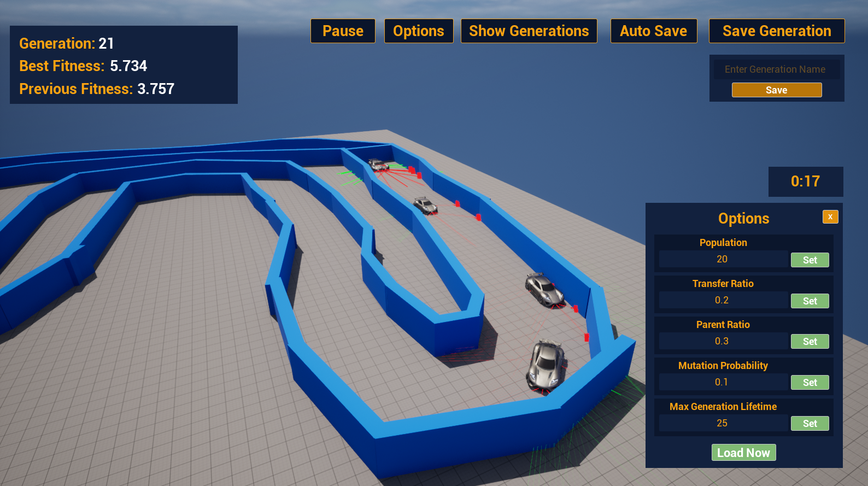Toggle the Options panel from top bar

(419, 31)
